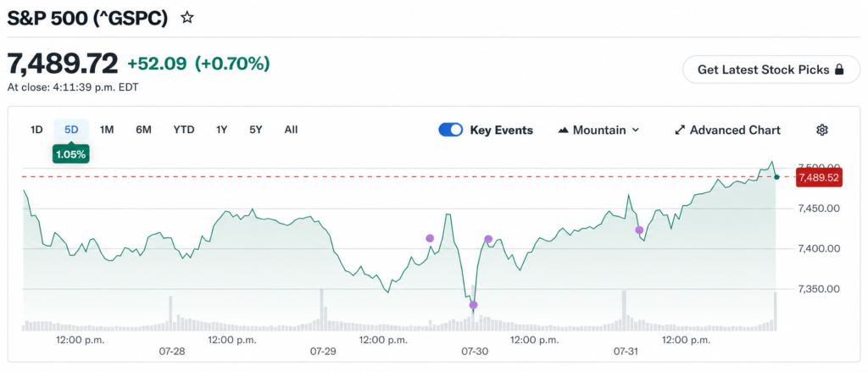Click the red 7,489.52 price label

click(819, 178)
